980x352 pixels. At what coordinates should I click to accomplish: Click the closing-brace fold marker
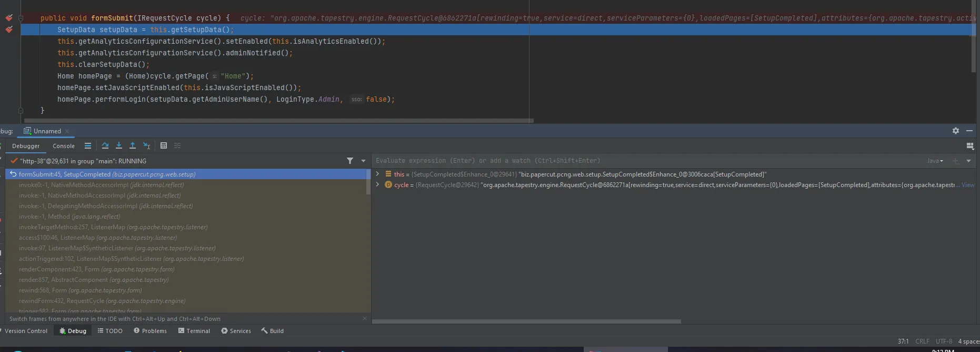pyautogui.click(x=21, y=111)
